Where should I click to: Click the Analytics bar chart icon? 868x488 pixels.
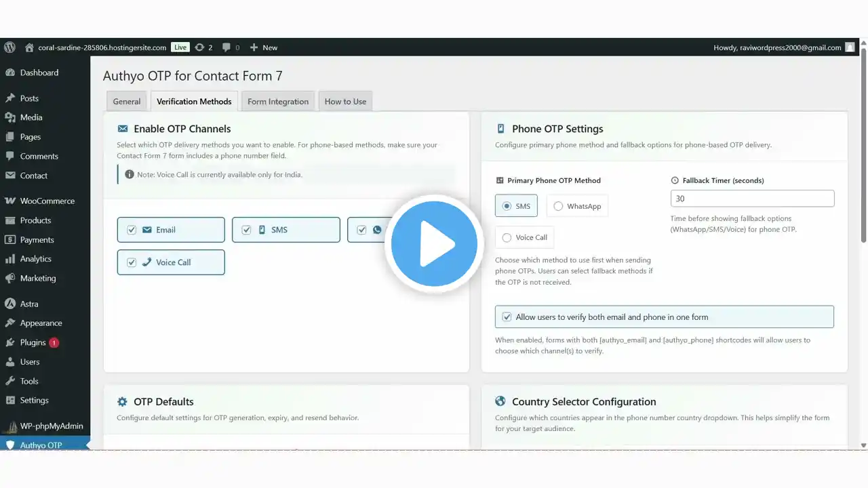point(10,259)
